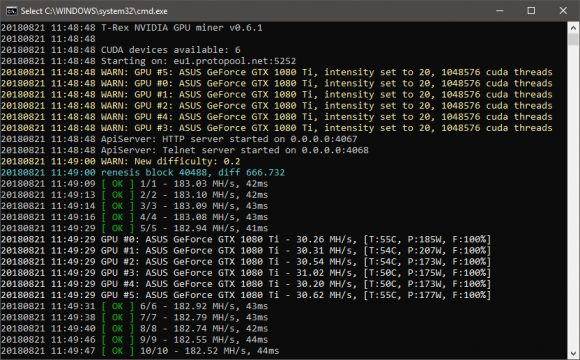Click GPU #5 stats line showing 30.62 MH/s
Image resolution: width=580 pixels, height=360 pixels.
pos(246,295)
